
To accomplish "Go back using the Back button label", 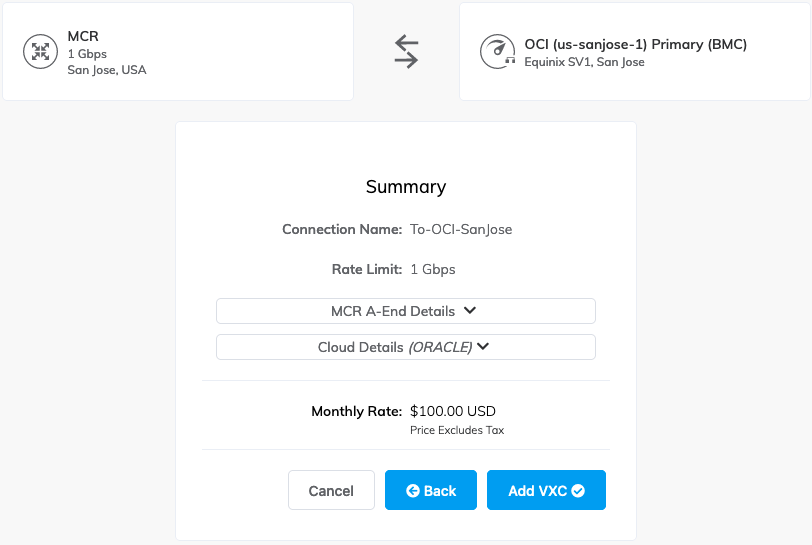I will point(440,491).
